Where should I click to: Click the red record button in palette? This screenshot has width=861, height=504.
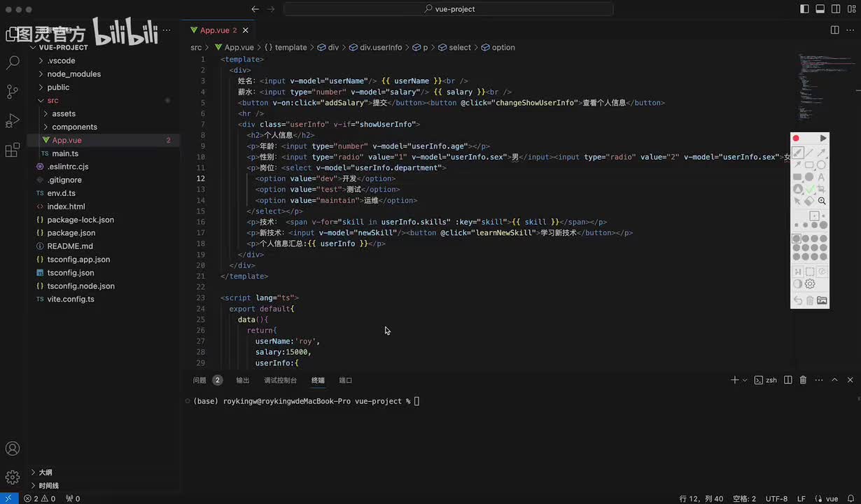click(796, 139)
